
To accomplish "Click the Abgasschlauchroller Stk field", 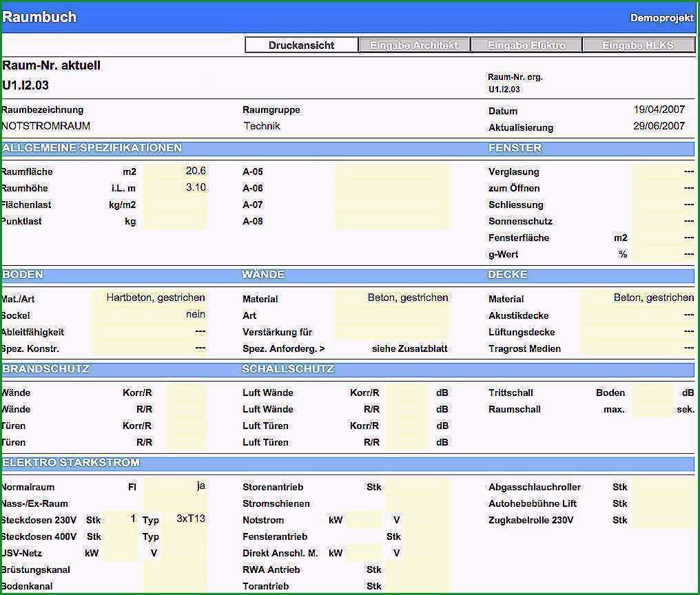I will click(663, 486).
